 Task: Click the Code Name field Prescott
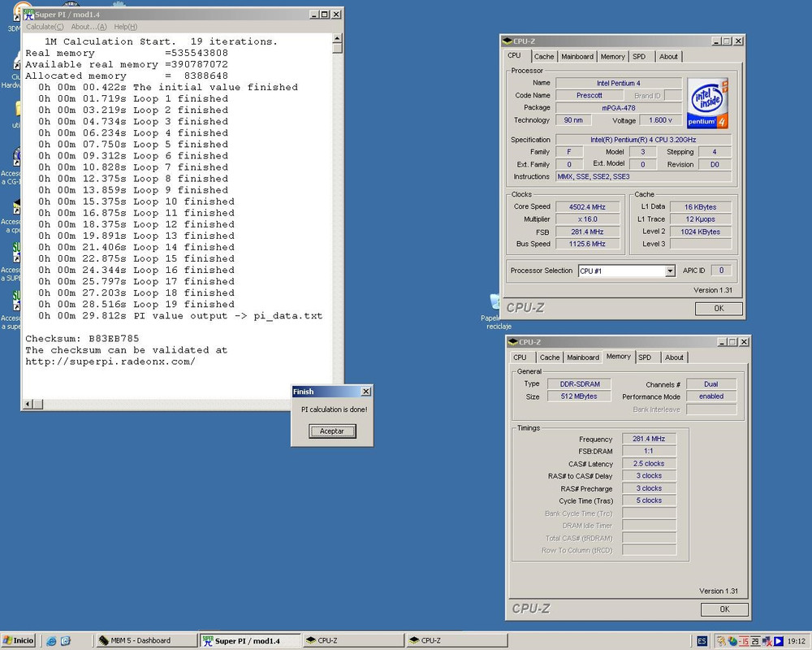pos(590,95)
